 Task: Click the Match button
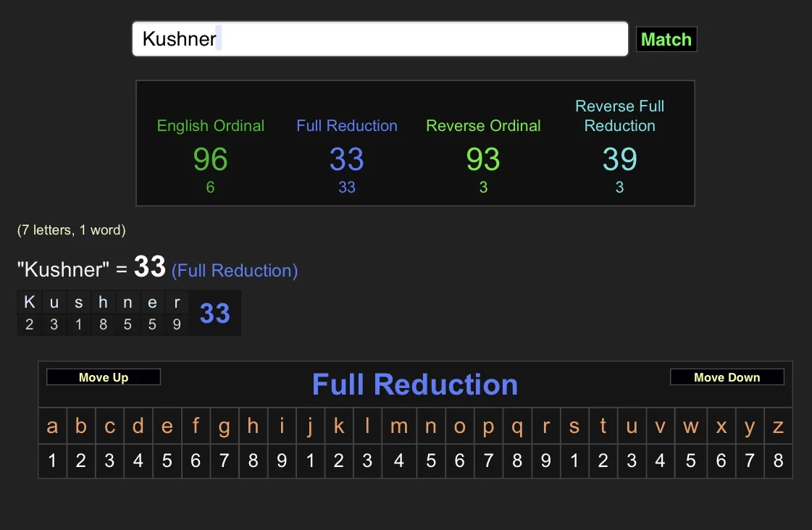click(666, 39)
